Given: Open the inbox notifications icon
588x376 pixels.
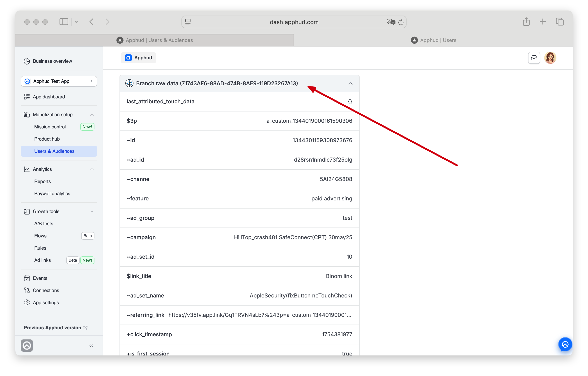Looking at the screenshot, I should pyautogui.click(x=534, y=58).
